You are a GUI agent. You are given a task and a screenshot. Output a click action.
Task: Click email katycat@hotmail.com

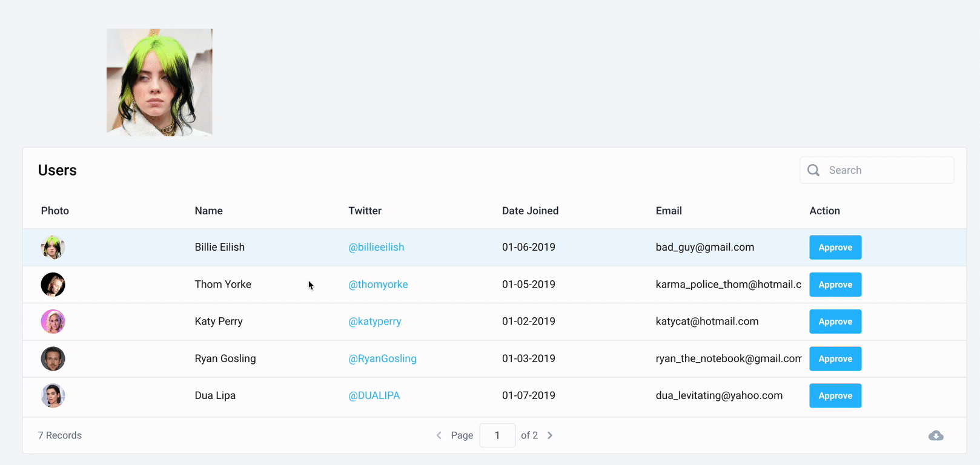707,322
